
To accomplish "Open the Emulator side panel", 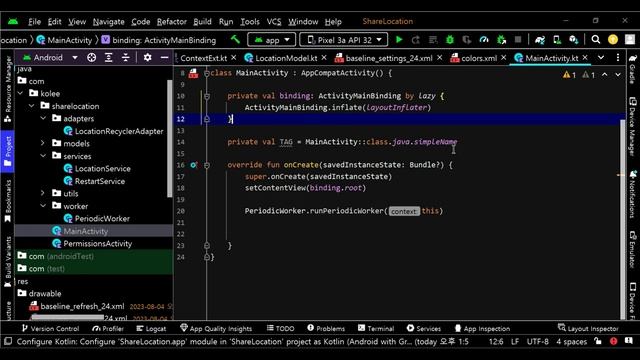I will point(633,249).
